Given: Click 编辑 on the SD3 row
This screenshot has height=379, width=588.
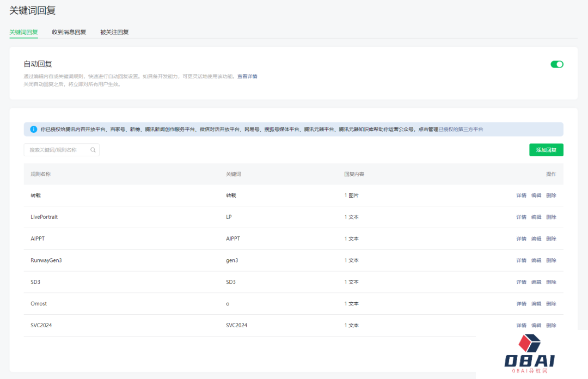Looking at the screenshot, I should click(536, 282).
